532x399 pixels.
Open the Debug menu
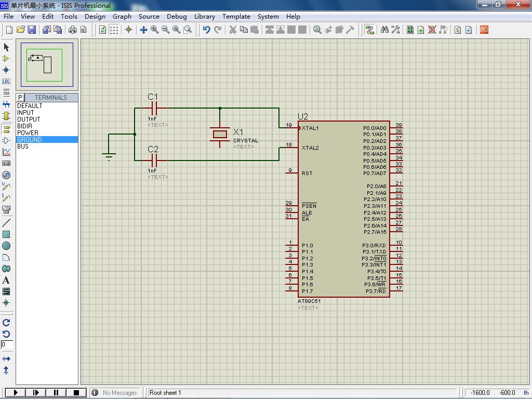coord(177,17)
